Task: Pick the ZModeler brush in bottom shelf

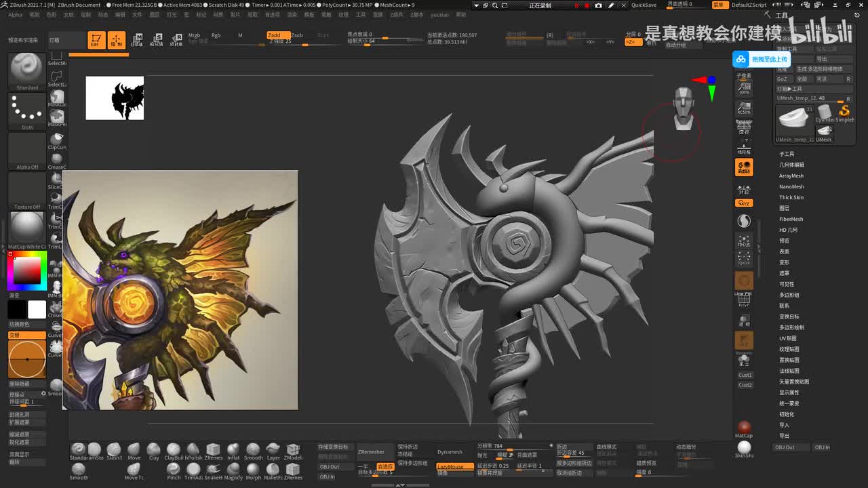Action: click(293, 452)
